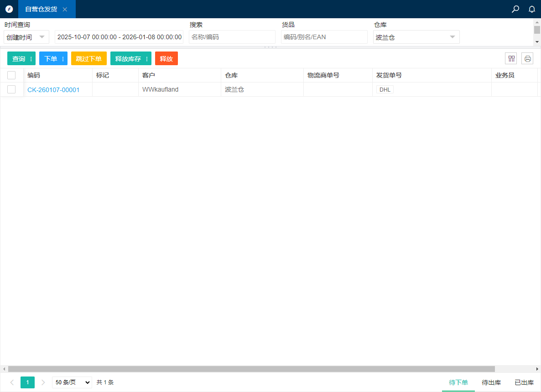Switch to the 待出库 tab
Screen dimensions: 541x392
tap(491, 382)
